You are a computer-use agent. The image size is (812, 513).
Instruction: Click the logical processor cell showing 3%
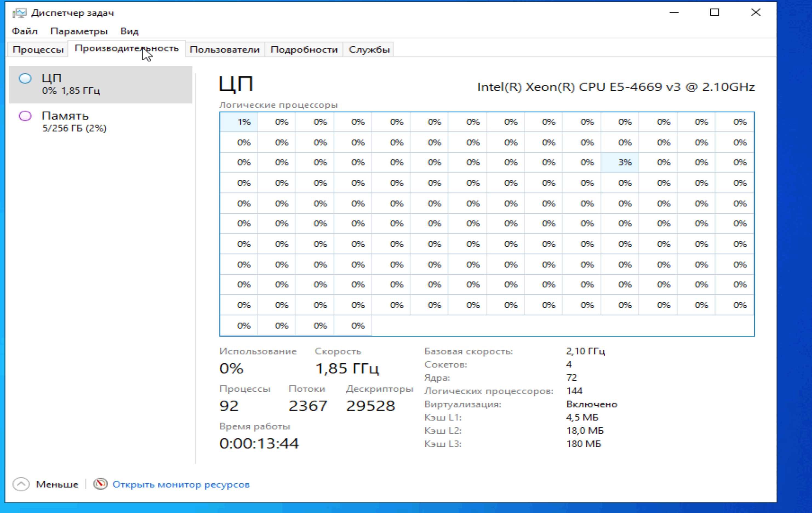620,162
